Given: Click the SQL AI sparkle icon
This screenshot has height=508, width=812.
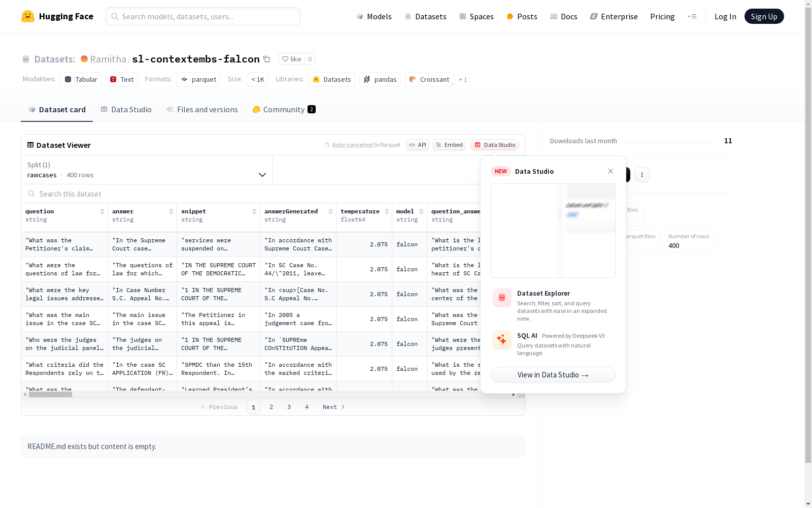Looking at the screenshot, I should click(502, 339).
